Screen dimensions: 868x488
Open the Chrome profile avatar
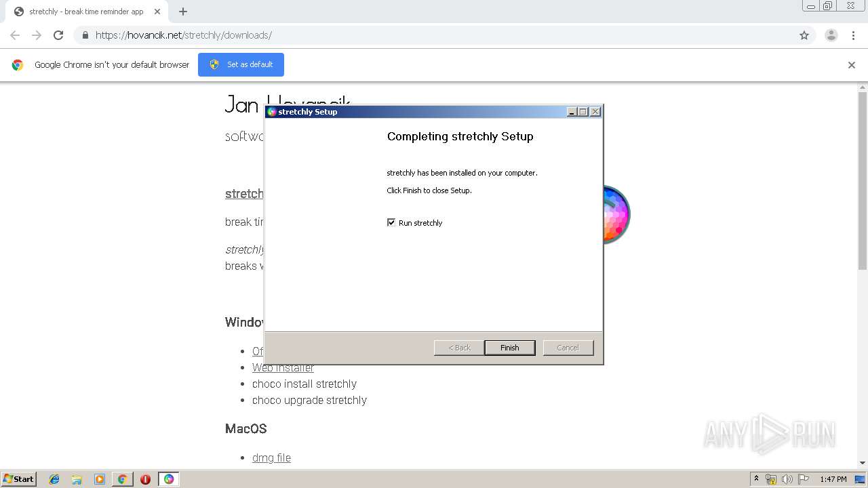pos(831,35)
